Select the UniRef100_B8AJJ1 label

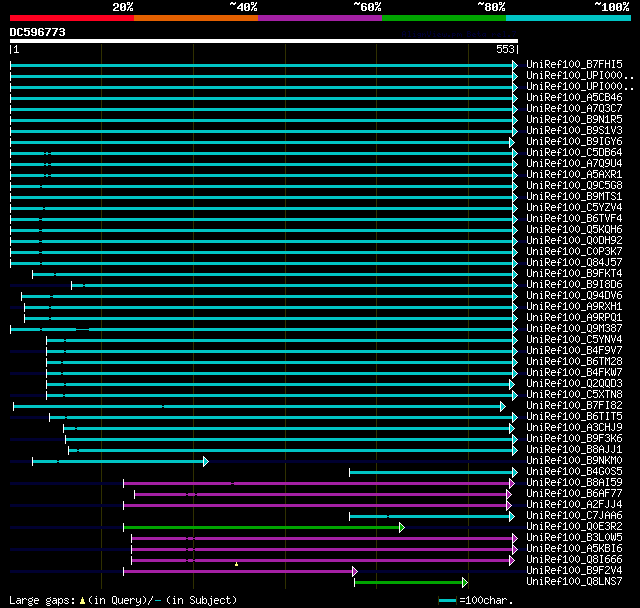[x=574, y=450]
